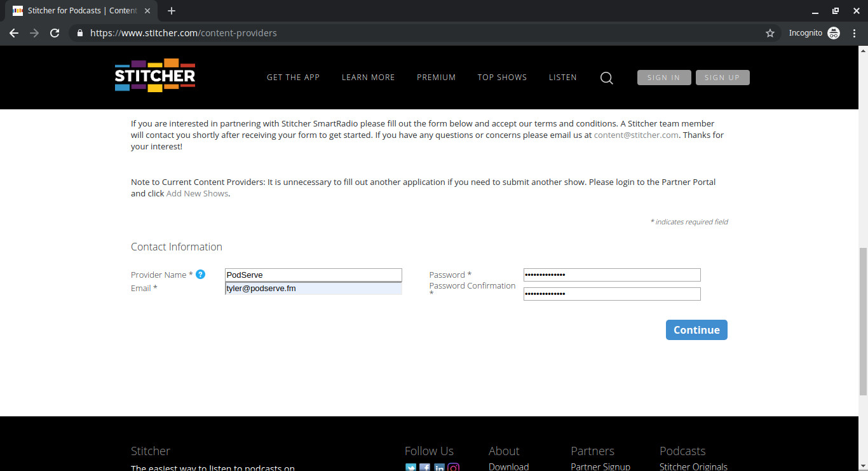This screenshot has height=471, width=868.
Task: Open a new tab with plus icon
Action: 172,11
